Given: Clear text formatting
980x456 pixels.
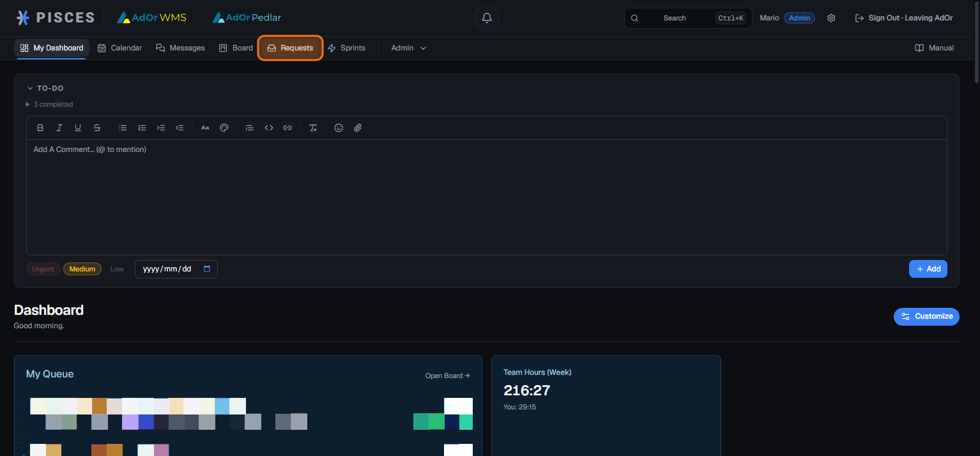Looking at the screenshot, I should coord(313,128).
